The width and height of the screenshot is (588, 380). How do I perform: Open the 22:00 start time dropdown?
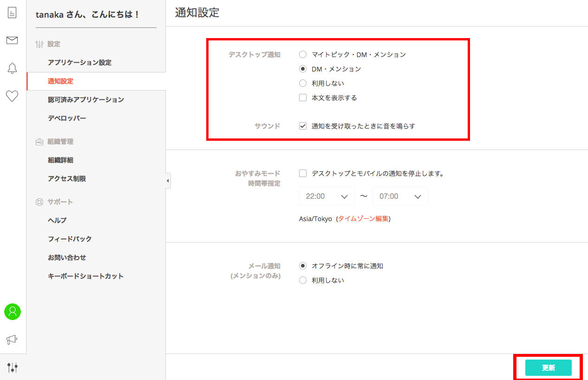327,197
